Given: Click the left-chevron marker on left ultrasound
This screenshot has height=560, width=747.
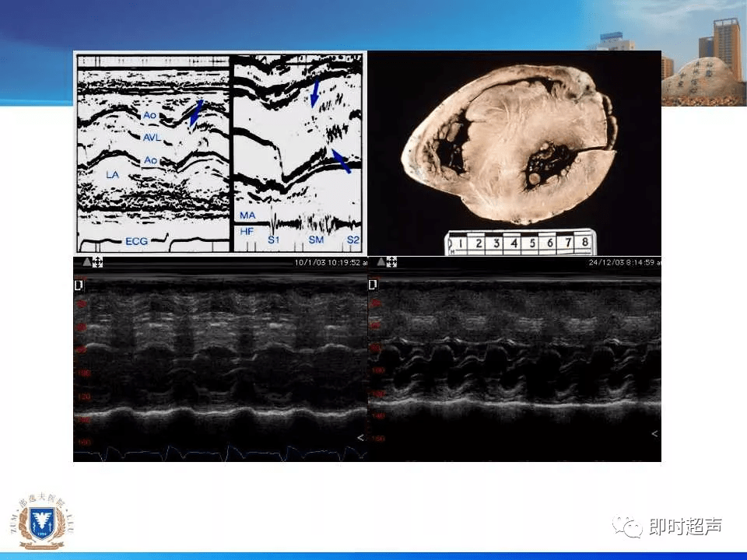Looking at the screenshot, I should click(360, 438).
